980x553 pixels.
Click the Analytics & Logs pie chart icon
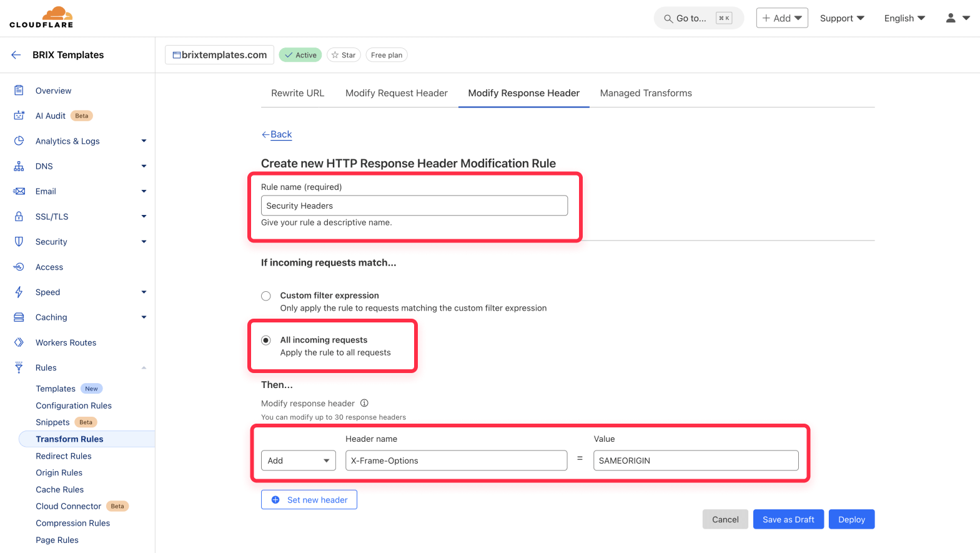19,141
